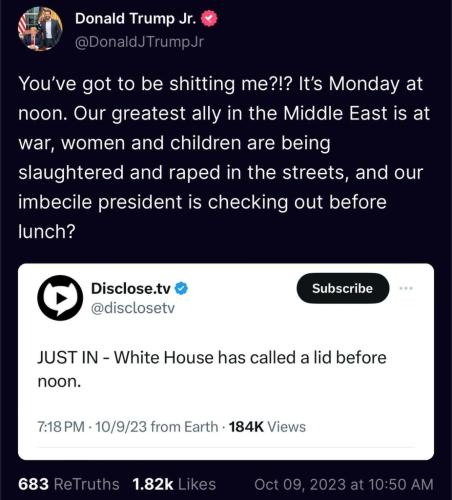Open the @disclosetv handle
Viewport: 452px width, 500px height.
pyautogui.click(x=133, y=308)
